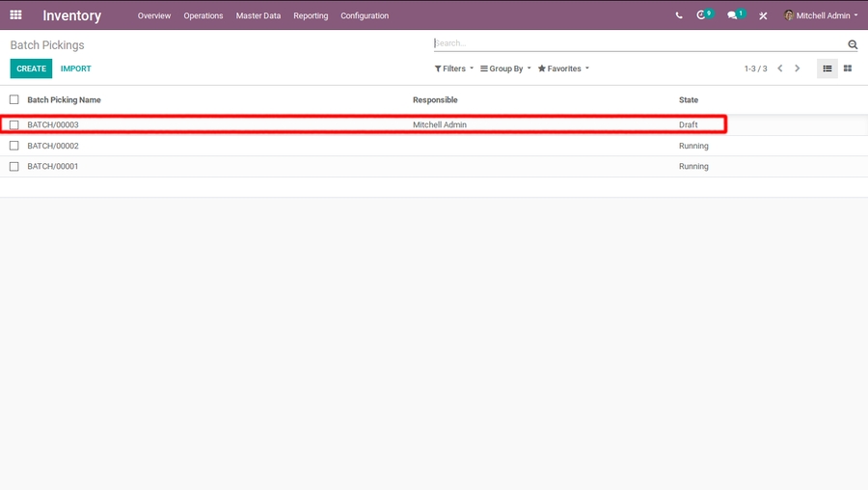Open the conversations chat icon

click(733, 15)
